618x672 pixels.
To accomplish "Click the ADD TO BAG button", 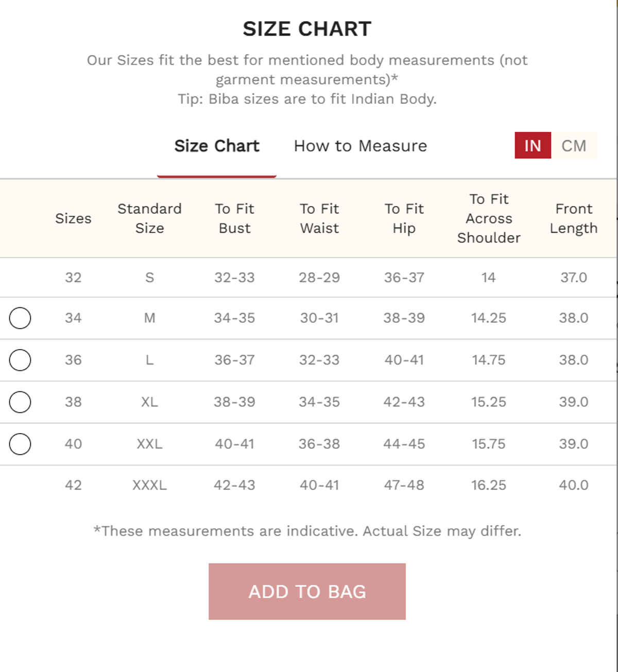I will [307, 591].
